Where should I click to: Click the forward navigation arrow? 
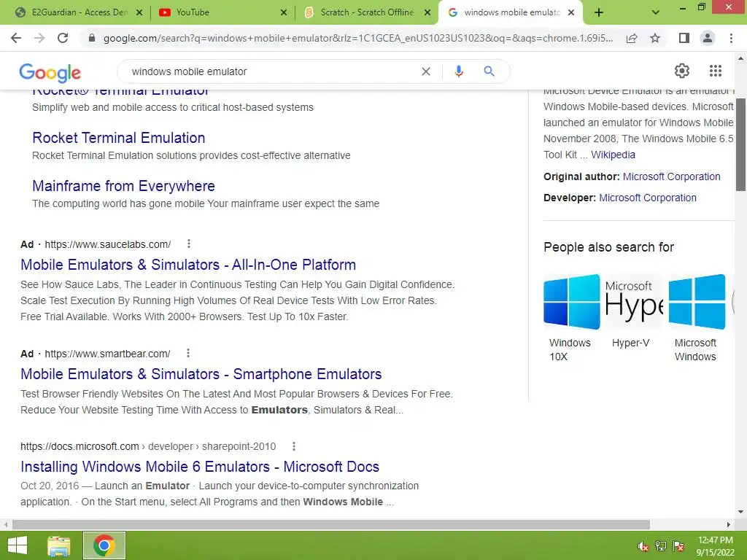(x=39, y=38)
